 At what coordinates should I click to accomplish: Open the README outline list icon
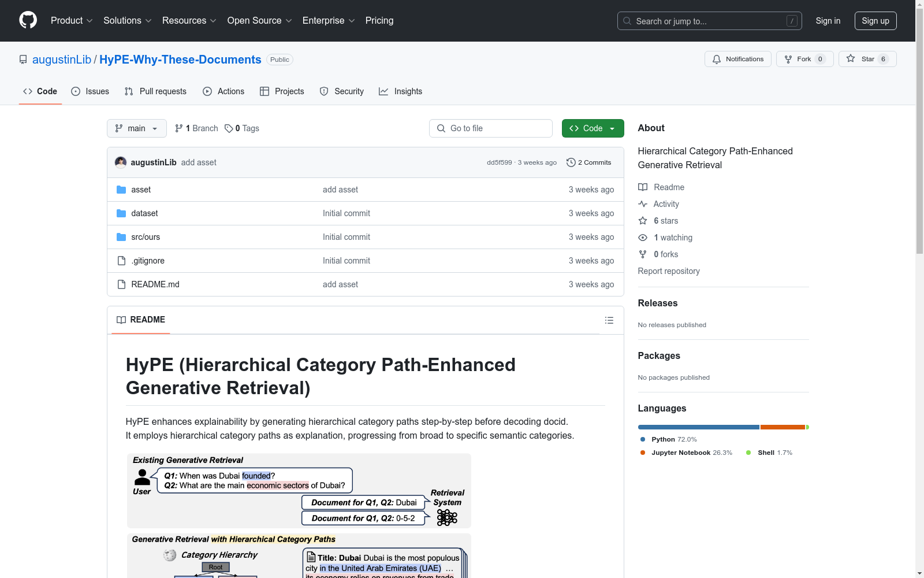609,320
